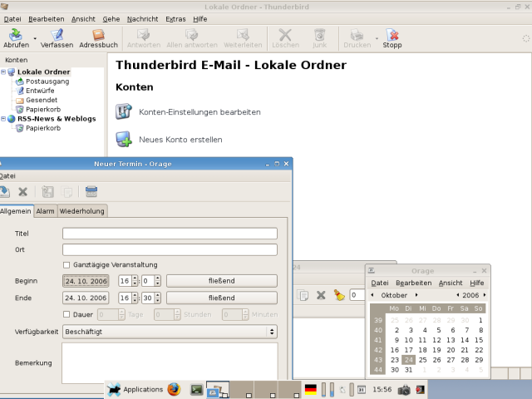Select the Postausgang folder
Screen dimensions: 532x399
[x=47, y=81]
